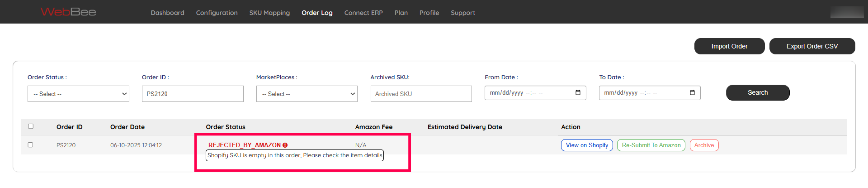
Task: Expand the Order Status dropdown
Action: click(78, 94)
